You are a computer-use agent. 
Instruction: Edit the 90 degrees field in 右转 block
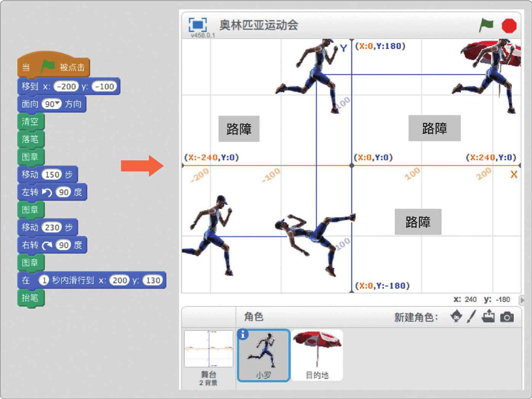[x=64, y=245]
